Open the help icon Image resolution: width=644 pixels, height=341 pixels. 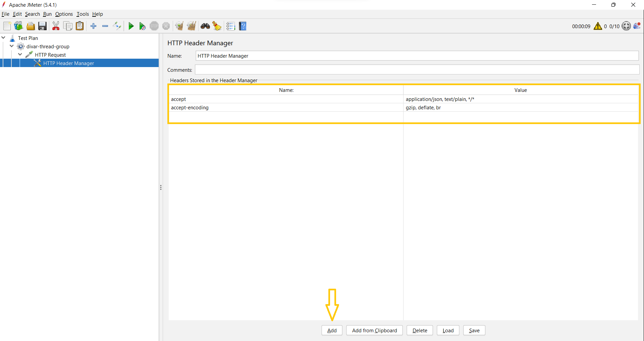pos(243,26)
